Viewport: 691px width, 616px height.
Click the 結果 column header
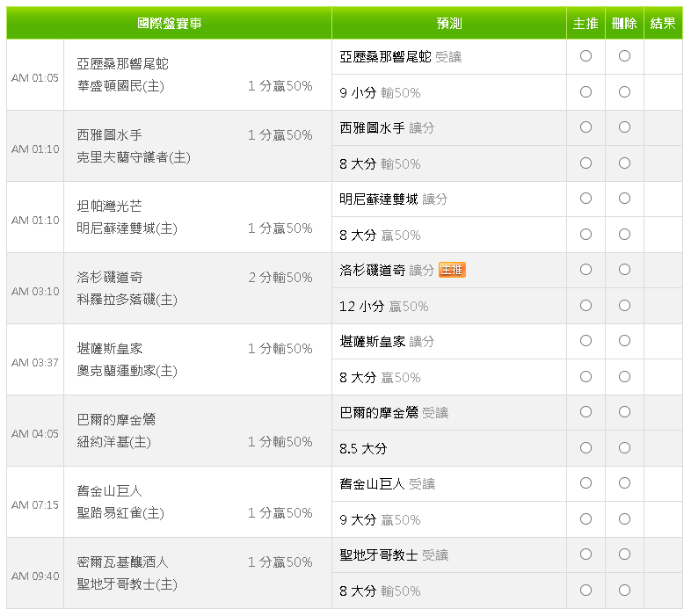click(x=663, y=23)
